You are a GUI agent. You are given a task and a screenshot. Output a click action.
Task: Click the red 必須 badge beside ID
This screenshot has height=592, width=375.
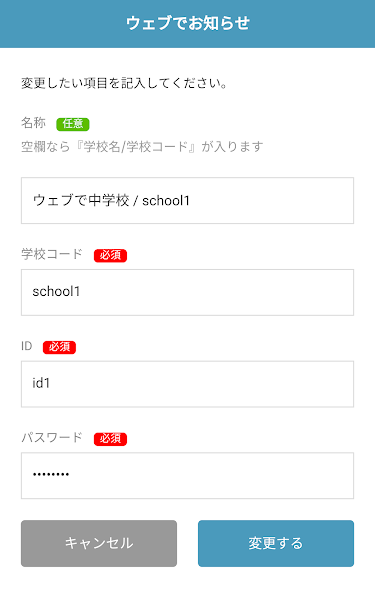59,347
